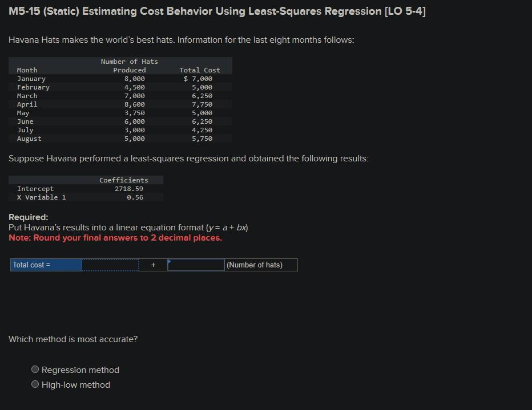Select the Regression method radio button
Viewport: 532px width, 410px height.
(x=35, y=370)
